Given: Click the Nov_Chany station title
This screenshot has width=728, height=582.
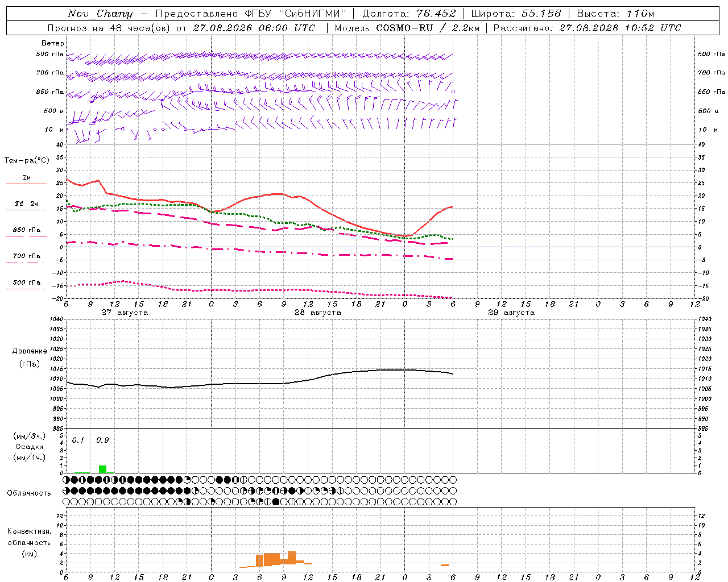Looking at the screenshot, I should click(x=100, y=14).
